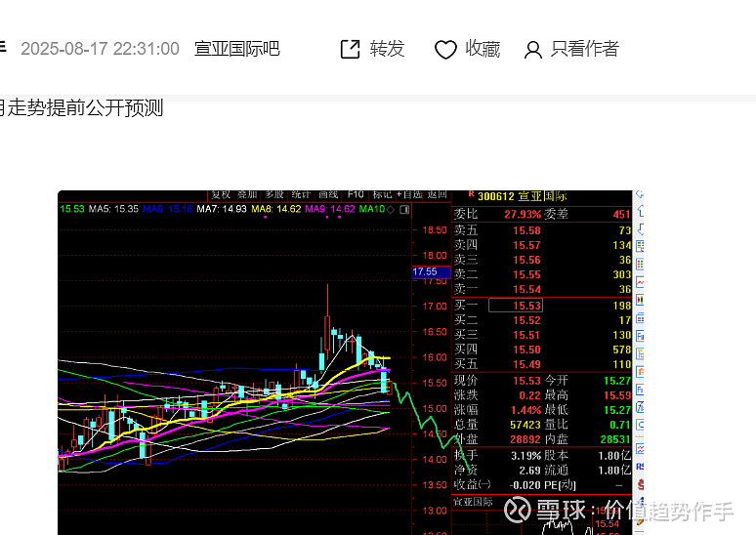
Task: Click the 换手 value 3.19%
Action: tap(525, 456)
